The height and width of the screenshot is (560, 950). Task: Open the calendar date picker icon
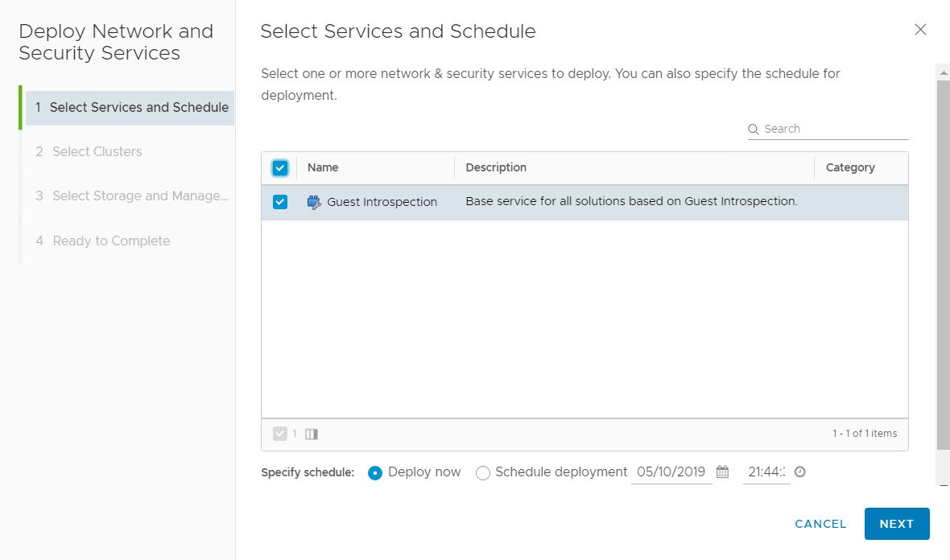[722, 472]
